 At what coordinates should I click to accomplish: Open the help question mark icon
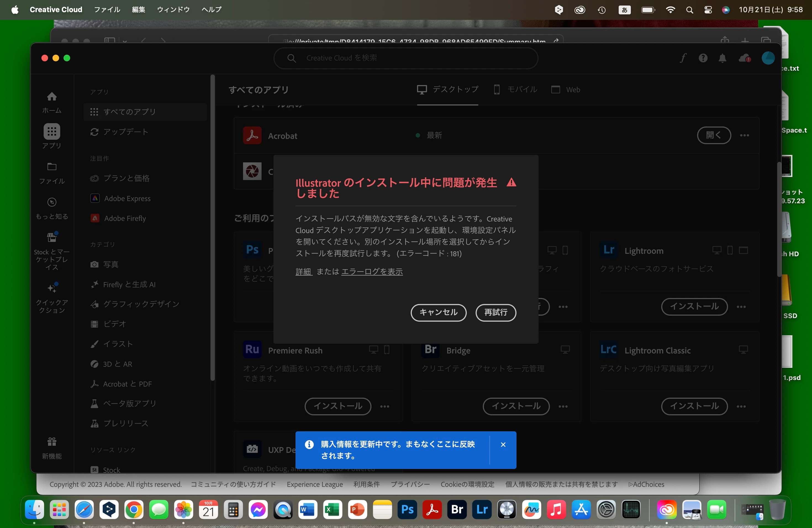[703, 58]
